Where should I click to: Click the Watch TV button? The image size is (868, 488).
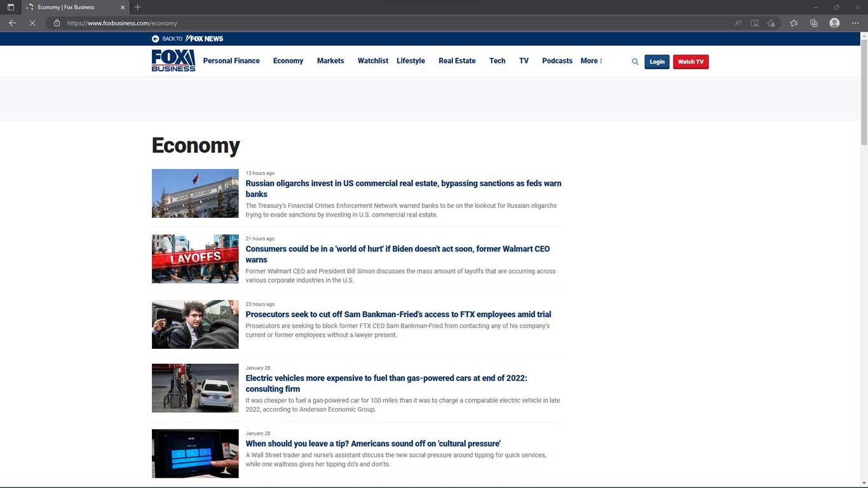coord(691,62)
